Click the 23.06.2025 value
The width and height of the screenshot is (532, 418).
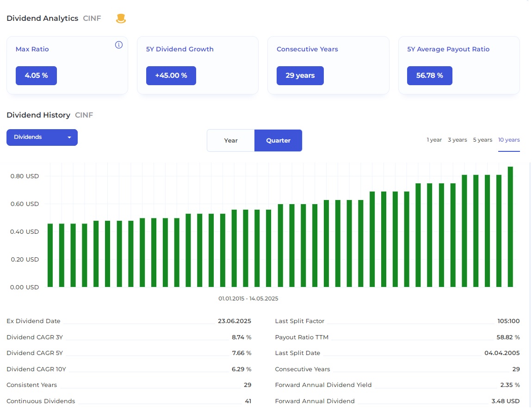(x=235, y=321)
